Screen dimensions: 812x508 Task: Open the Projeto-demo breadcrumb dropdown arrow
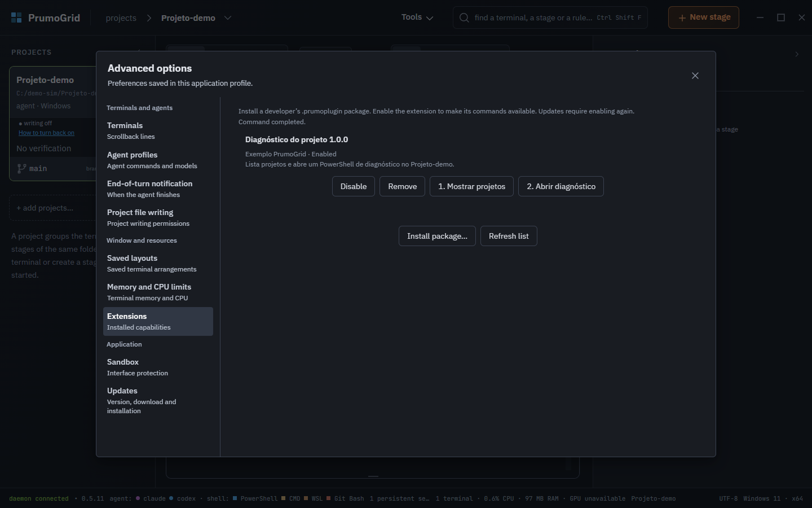click(x=228, y=17)
